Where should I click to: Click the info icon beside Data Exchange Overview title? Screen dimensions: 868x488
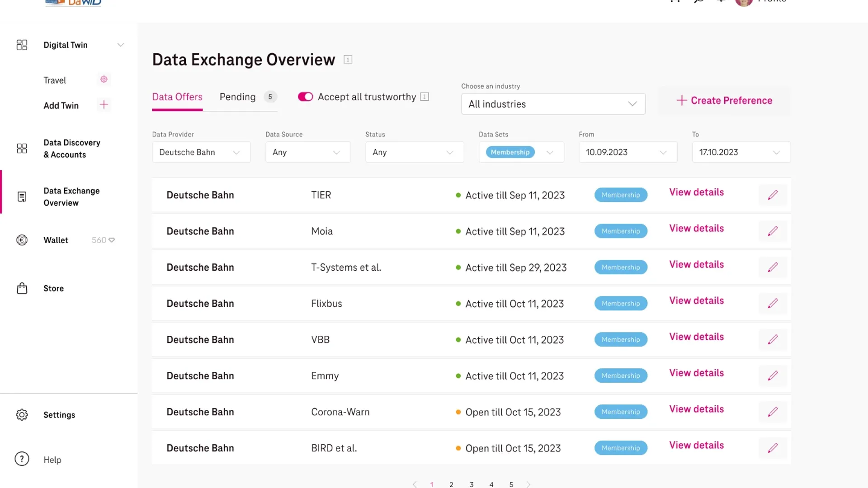click(x=348, y=60)
